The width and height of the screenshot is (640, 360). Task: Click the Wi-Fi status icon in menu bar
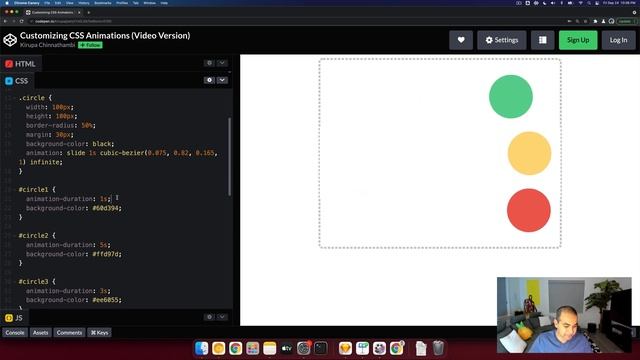pos(580,3)
